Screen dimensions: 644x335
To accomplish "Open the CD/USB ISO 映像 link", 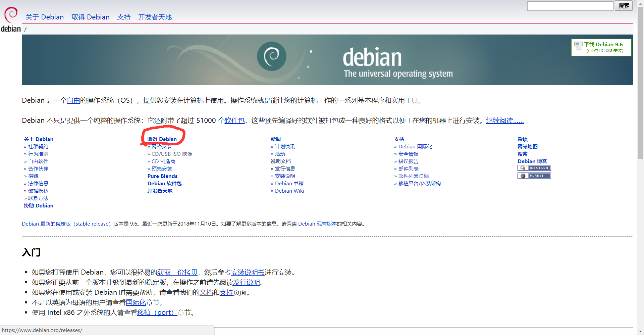I will 172,154.
